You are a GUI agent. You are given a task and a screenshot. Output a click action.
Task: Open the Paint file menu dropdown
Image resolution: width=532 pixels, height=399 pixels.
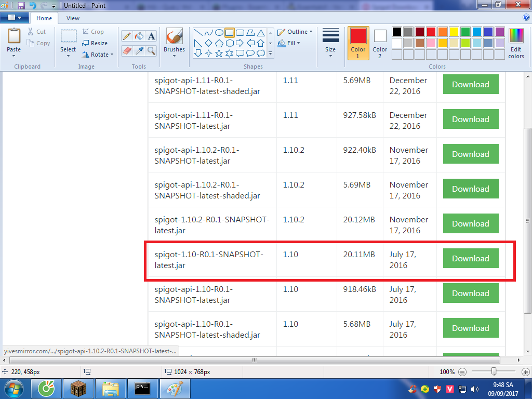coord(14,18)
